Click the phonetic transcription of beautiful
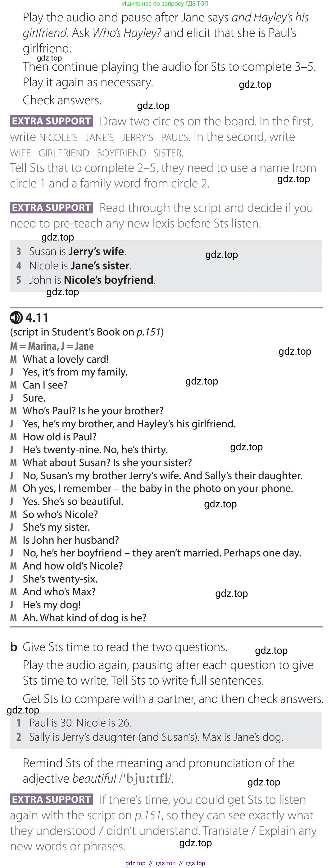This screenshot has height=868, width=331. [x=146, y=778]
